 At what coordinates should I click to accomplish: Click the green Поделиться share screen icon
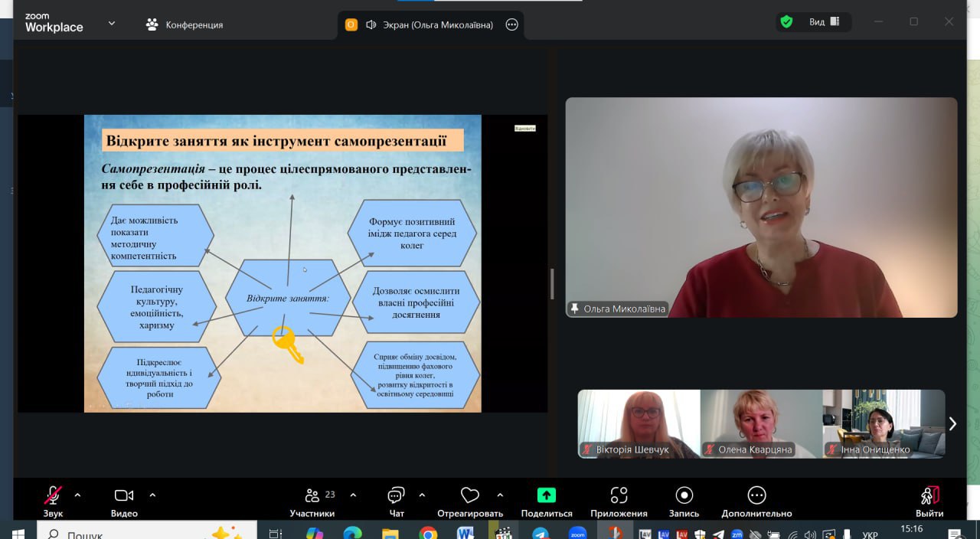click(546, 495)
